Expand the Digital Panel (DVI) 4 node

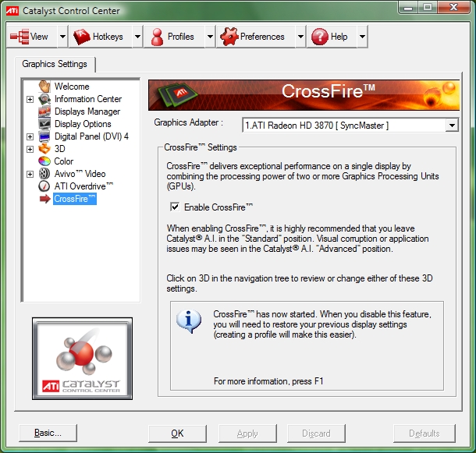[x=30, y=136]
